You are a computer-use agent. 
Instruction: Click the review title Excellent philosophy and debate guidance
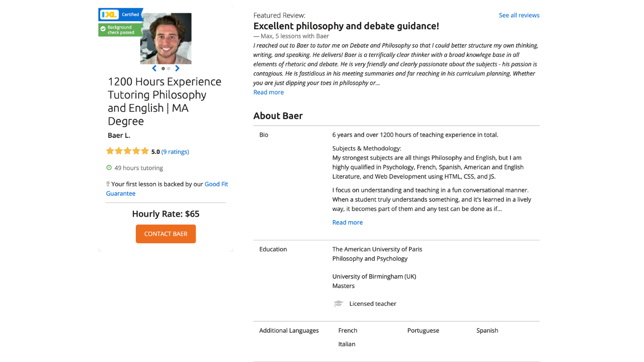click(346, 26)
